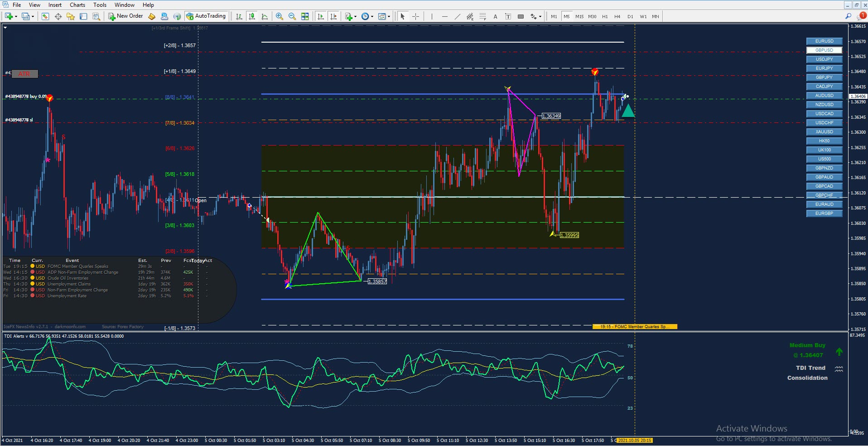Viewport: 868px width, 446px height.
Task: Toggle chart auto scroll icon
Action: pos(321,16)
